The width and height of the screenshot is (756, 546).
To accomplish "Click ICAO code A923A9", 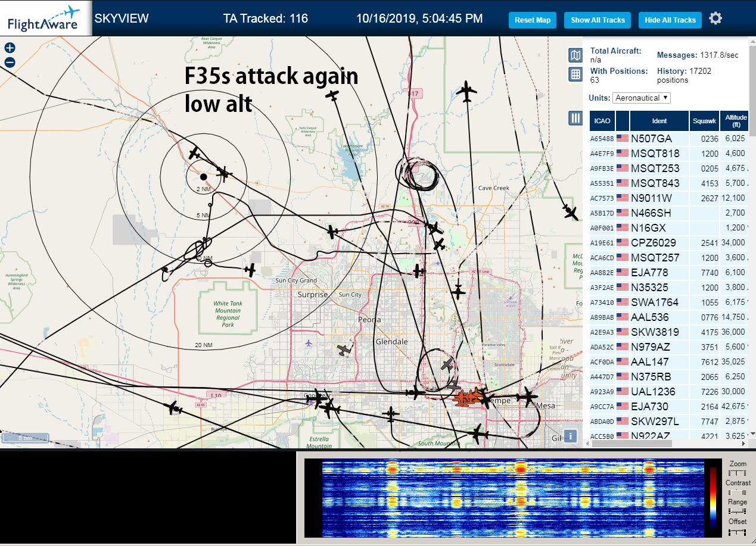I will tap(602, 392).
